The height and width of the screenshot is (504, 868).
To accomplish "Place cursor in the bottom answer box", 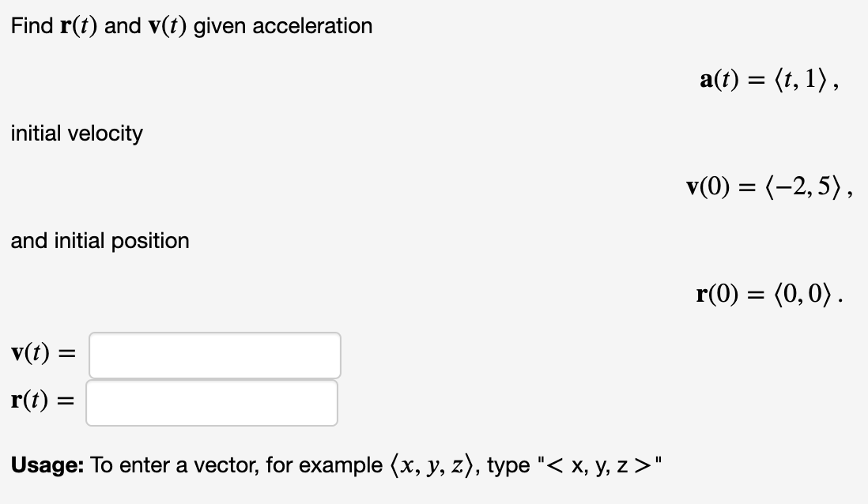I will point(213,402).
